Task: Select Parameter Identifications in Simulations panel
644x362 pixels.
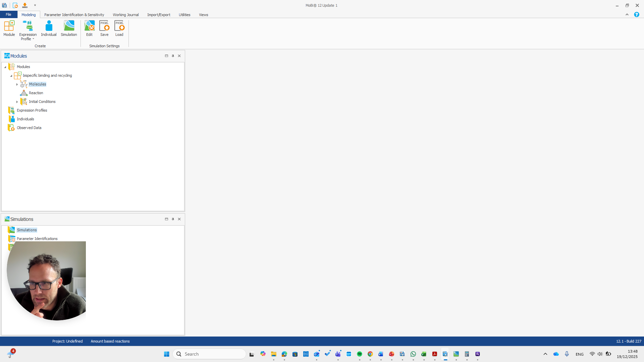Action: pos(37,239)
